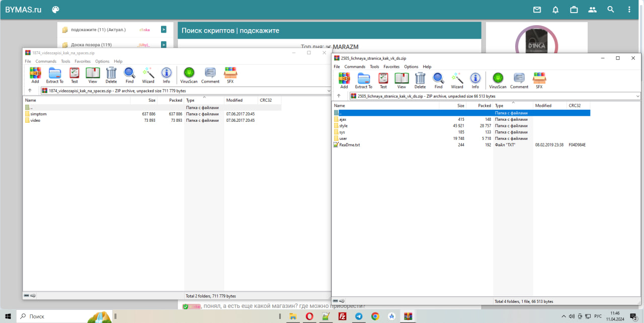Click the SFX icon in the right WinRAR window

pos(539,80)
